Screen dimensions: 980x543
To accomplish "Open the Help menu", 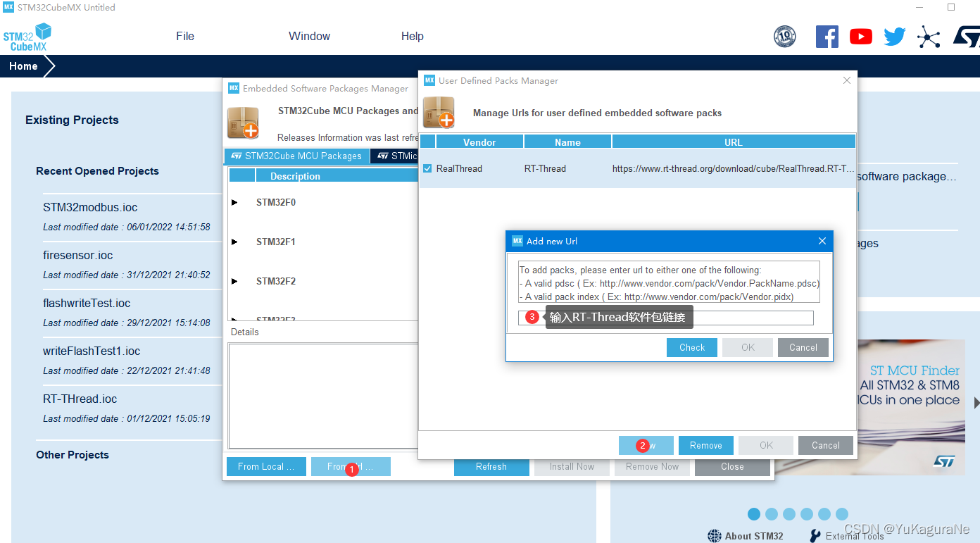I will point(413,37).
